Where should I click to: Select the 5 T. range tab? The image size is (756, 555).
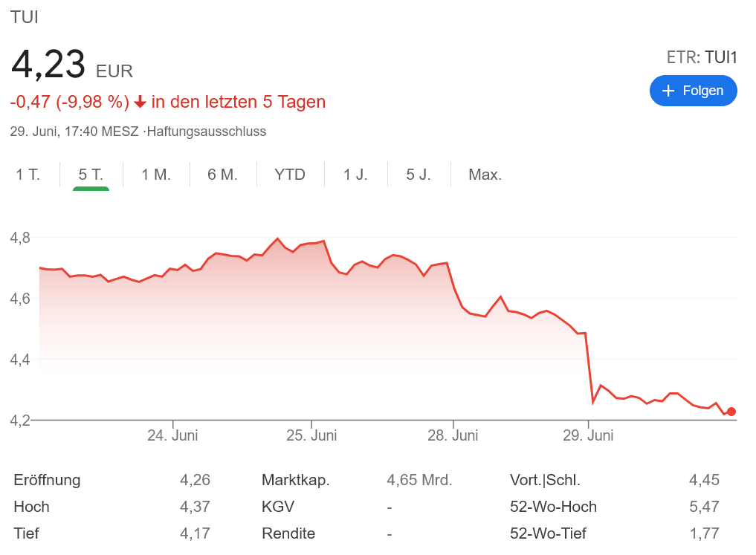pos(91,175)
